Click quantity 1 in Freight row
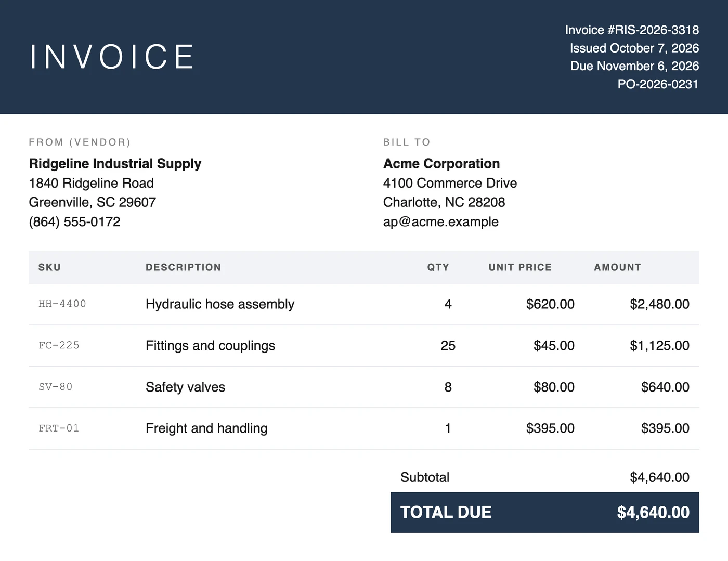The width and height of the screenshot is (728, 561). click(448, 428)
